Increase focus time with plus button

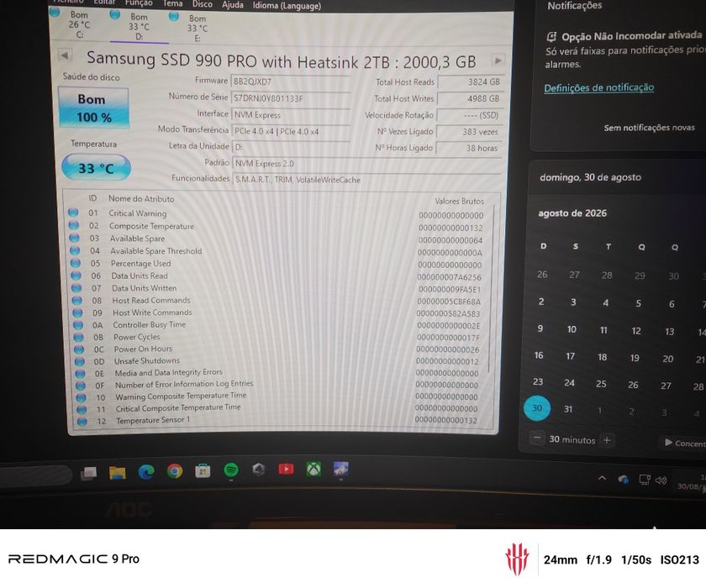(x=607, y=440)
